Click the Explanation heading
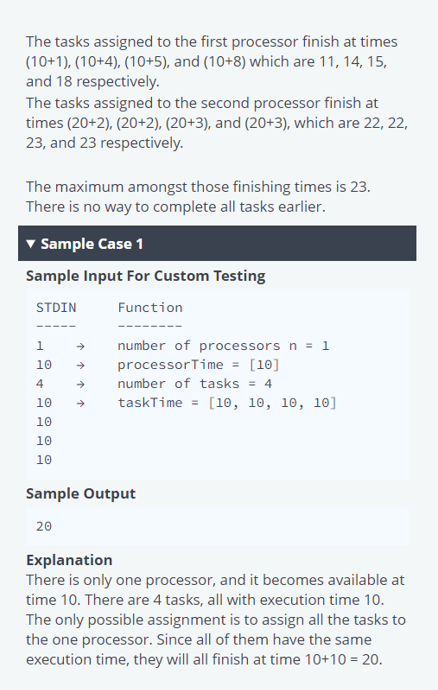 click(69, 560)
